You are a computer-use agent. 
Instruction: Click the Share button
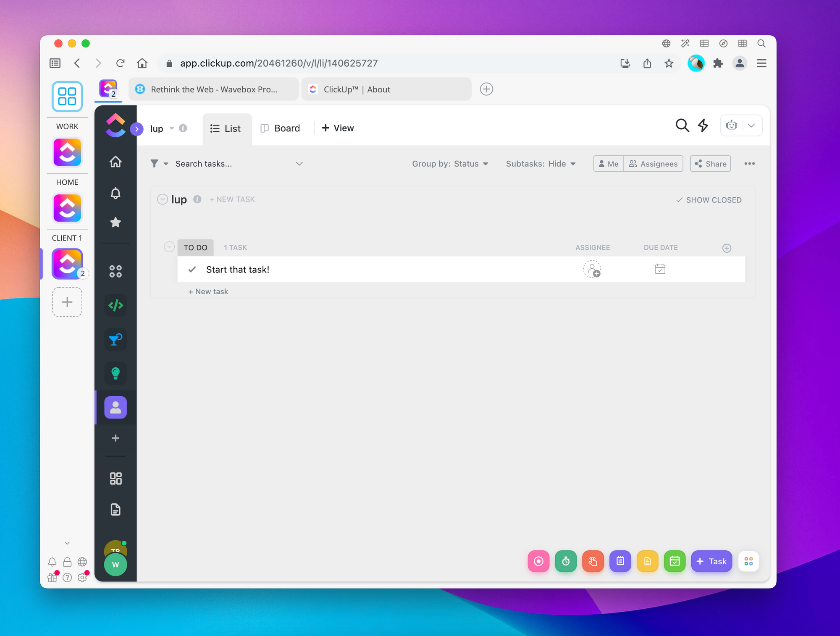click(x=710, y=164)
